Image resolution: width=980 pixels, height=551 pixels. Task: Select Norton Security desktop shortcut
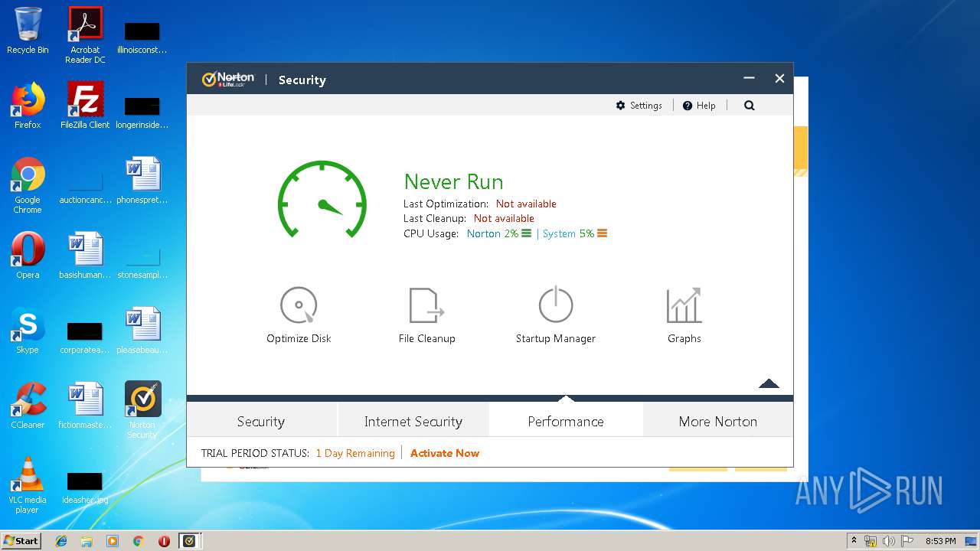(x=142, y=410)
